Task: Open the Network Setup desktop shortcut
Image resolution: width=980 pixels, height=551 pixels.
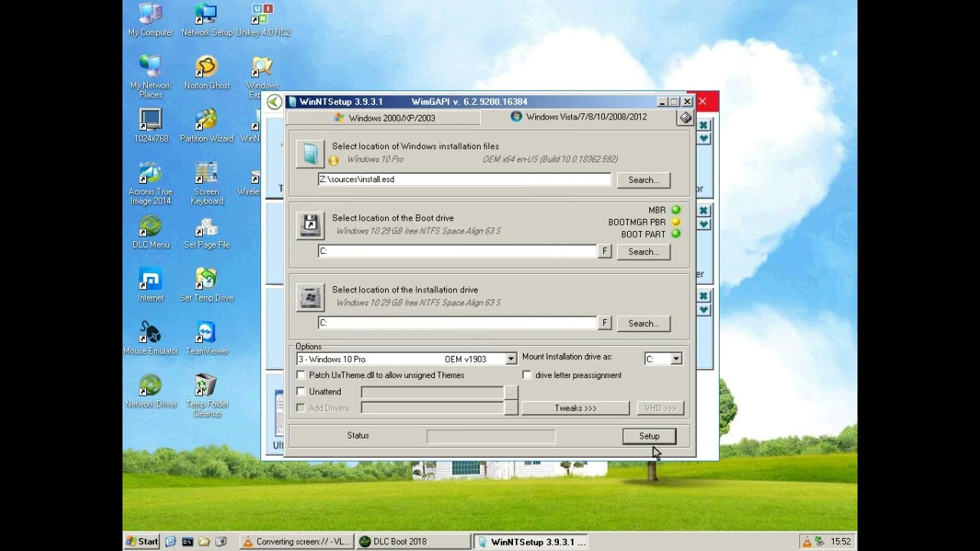Action: [207, 21]
